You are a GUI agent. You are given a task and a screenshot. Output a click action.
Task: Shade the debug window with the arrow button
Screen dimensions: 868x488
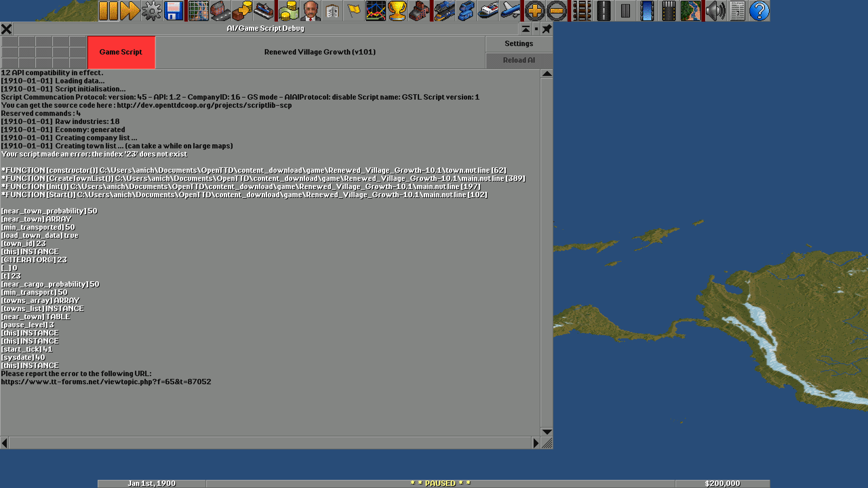[526, 29]
